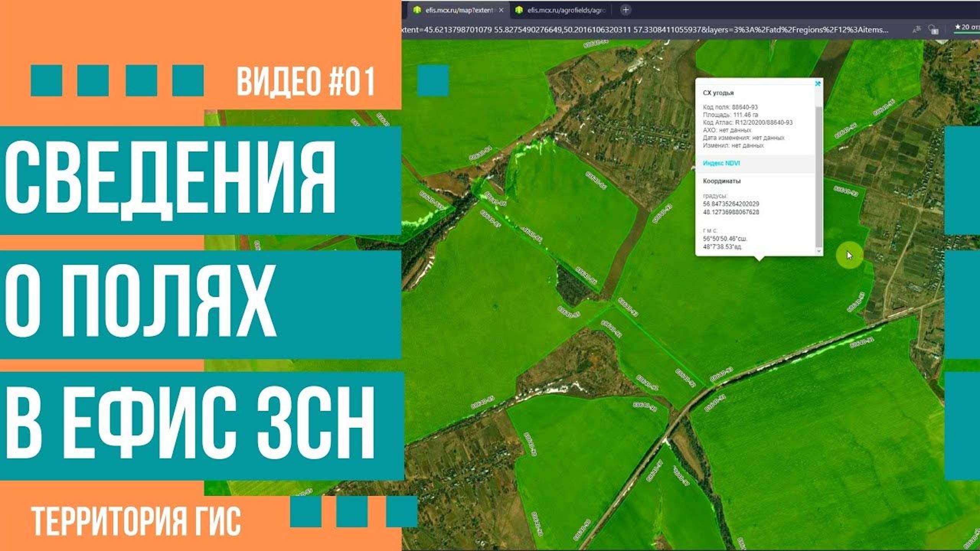The width and height of the screenshot is (980, 551).
Task: Close the efis.mcx.ru/map tab
Action: (x=501, y=10)
